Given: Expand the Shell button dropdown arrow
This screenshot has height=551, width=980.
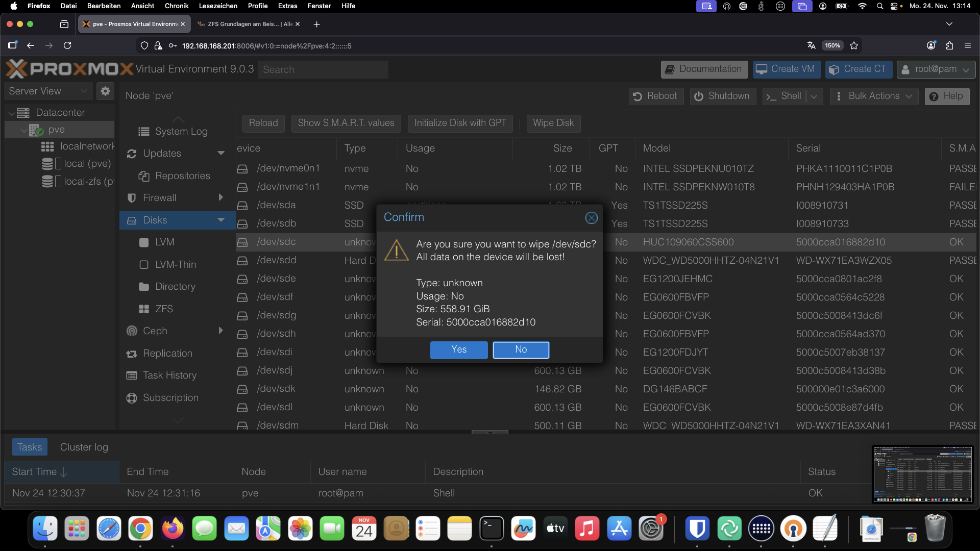Looking at the screenshot, I should click(x=814, y=96).
